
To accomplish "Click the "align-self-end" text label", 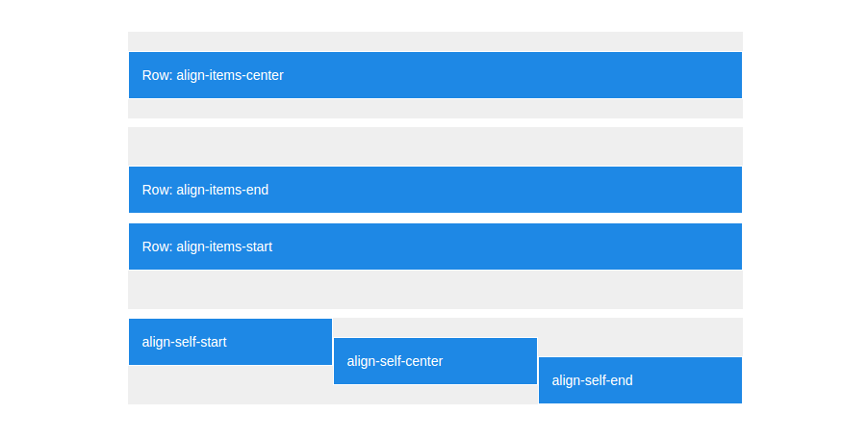I will pyautogui.click(x=592, y=380).
